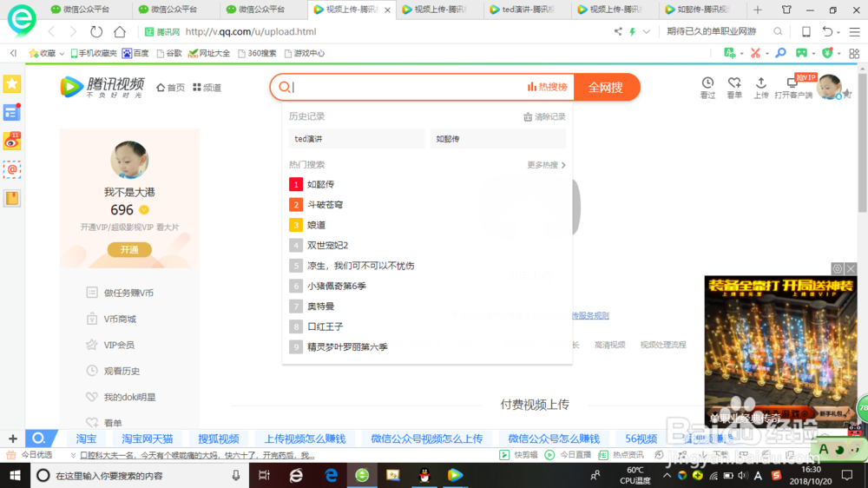Open 更多热搜 more hot searches
The width and height of the screenshot is (868, 488).
coord(546,164)
